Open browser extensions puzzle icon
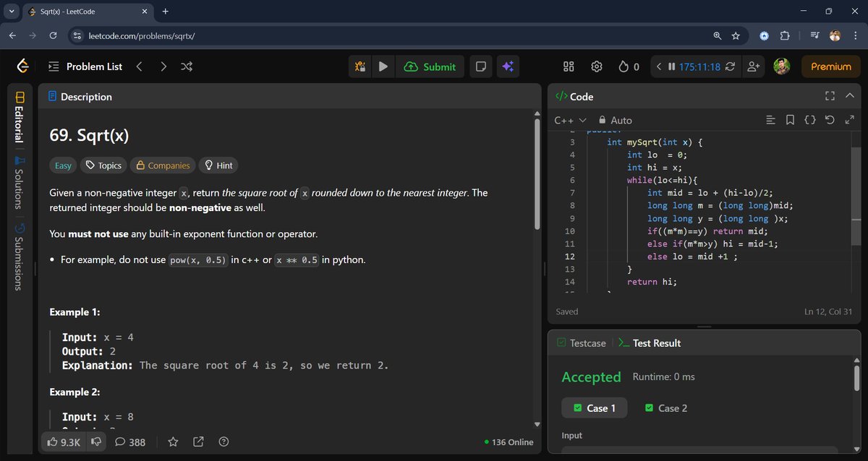This screenshot has width=868, height=461. pyautogui.click(x=785, y=35)
